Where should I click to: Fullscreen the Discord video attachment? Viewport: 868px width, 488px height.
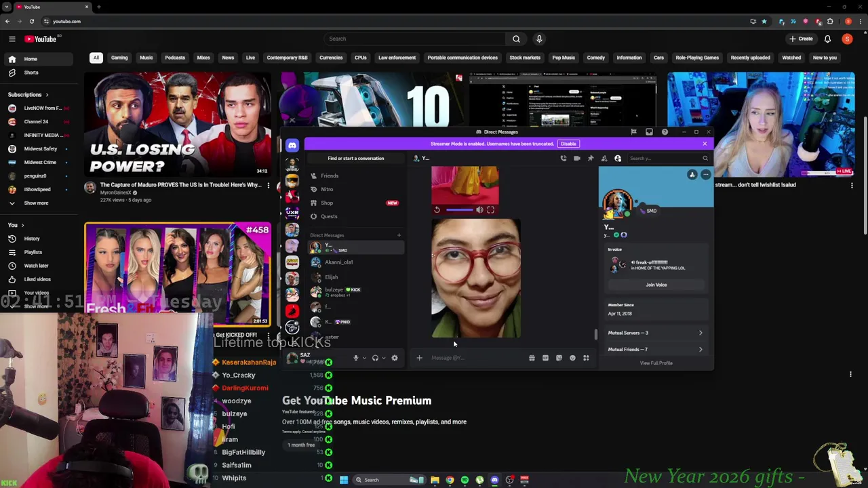pos(490,210)
